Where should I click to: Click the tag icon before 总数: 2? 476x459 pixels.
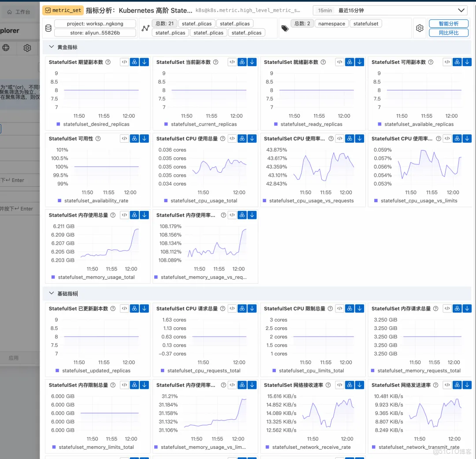point(284,28)
